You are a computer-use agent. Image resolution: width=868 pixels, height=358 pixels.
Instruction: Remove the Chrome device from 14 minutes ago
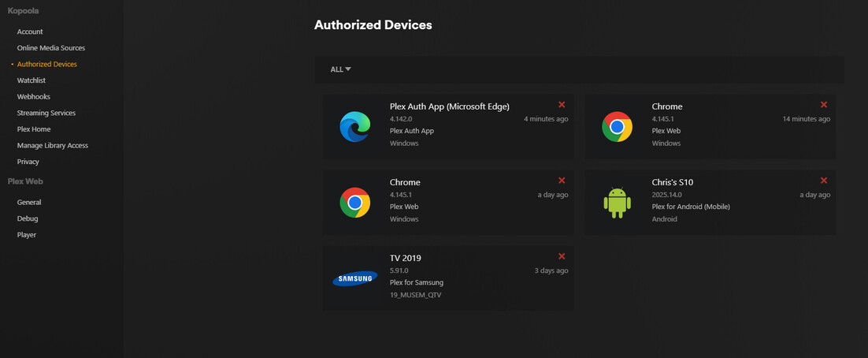coord(824,104)
